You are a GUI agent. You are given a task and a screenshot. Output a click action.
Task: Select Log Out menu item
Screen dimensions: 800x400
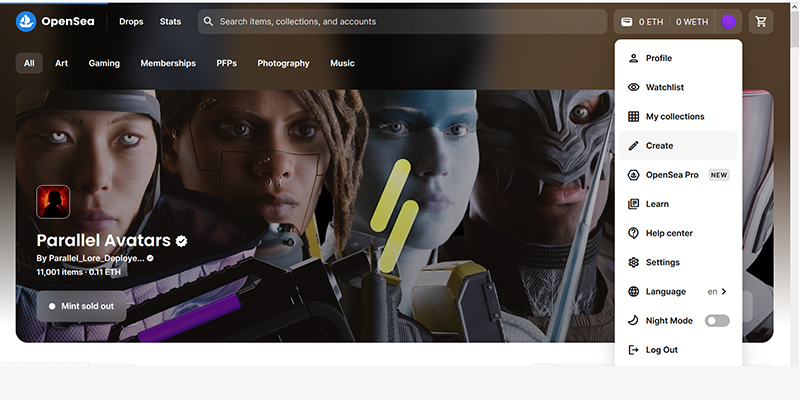(678, 349)
